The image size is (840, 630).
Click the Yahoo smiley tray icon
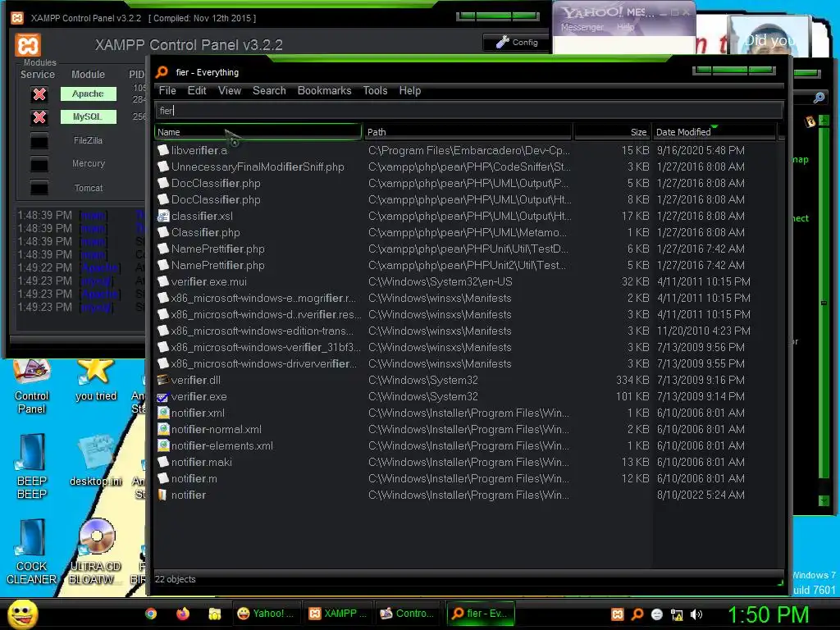(x=657, y=614)
